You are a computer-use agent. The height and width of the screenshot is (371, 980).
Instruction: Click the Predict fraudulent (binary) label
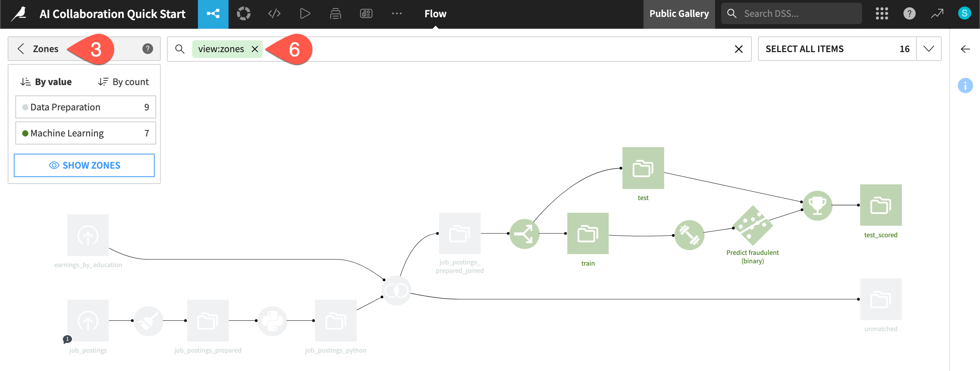point(753,257)
